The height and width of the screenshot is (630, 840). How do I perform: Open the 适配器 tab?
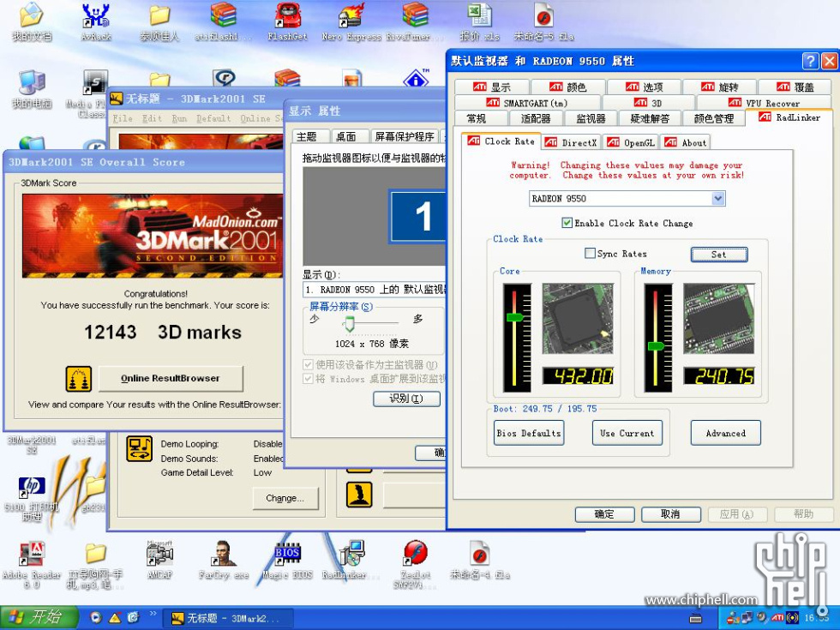tap(536, 118)
